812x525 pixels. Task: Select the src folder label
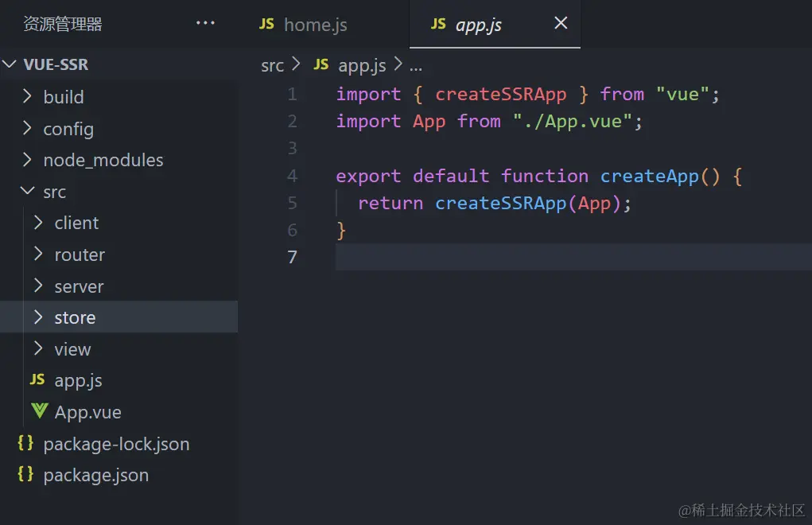pyautogui.click(x=54, y=192)
